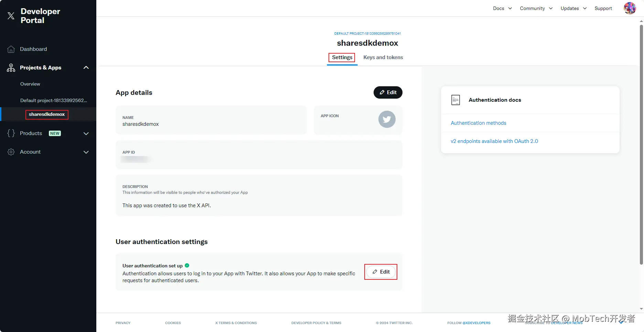Click the sharesdkdemox page title
This screenshot has height=332, width=644.
367,43
